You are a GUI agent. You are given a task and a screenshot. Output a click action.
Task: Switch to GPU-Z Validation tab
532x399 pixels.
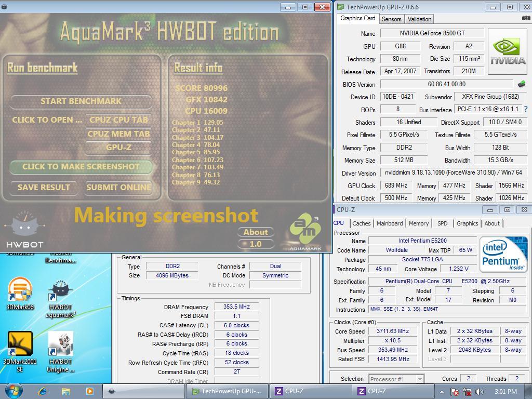point(419,19)
